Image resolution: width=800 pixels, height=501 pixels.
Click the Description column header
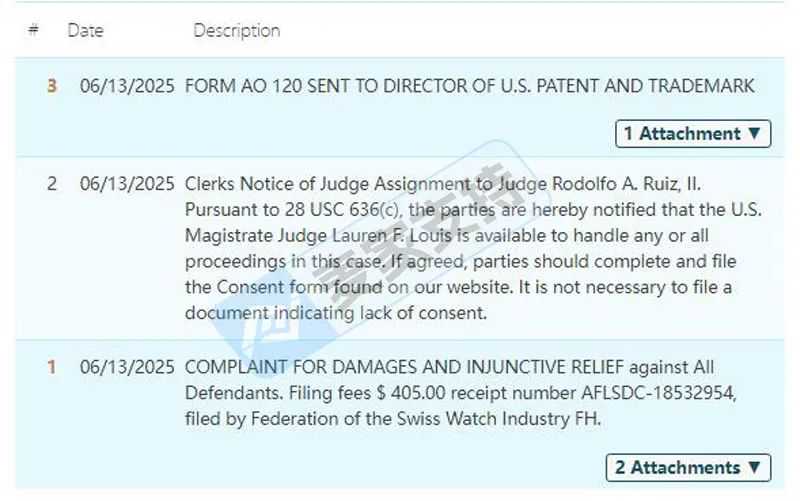(237, 31)
